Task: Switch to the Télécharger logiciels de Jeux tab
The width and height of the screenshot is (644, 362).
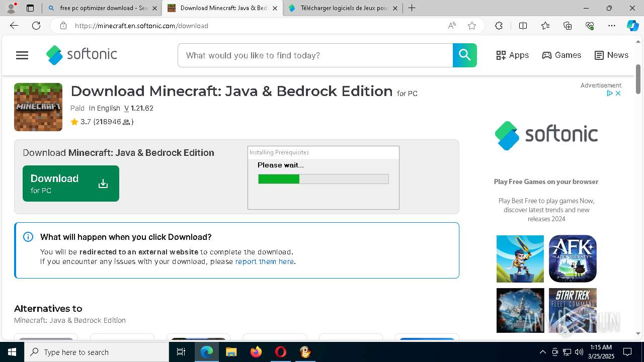Action: coord(344,8)
